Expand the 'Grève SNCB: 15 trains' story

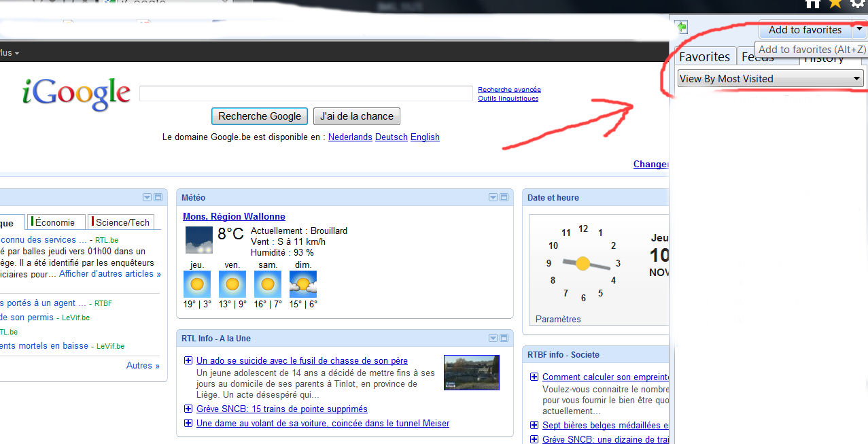(x=188, y=409)
